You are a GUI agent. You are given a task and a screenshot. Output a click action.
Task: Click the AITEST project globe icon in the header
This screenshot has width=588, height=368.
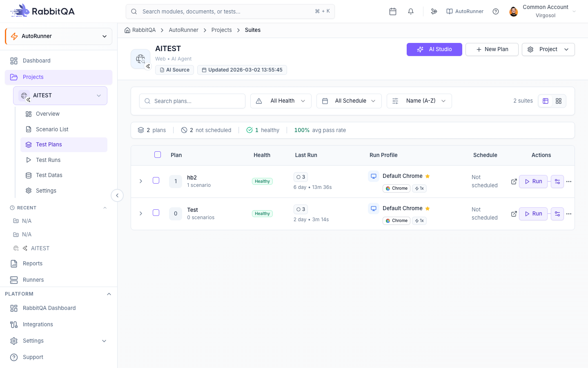point(140,59)
